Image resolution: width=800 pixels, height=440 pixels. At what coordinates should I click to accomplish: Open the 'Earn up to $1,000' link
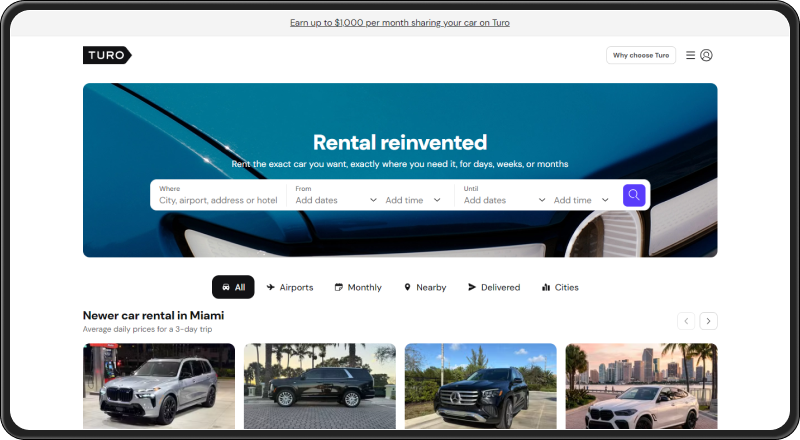(400, 22)
